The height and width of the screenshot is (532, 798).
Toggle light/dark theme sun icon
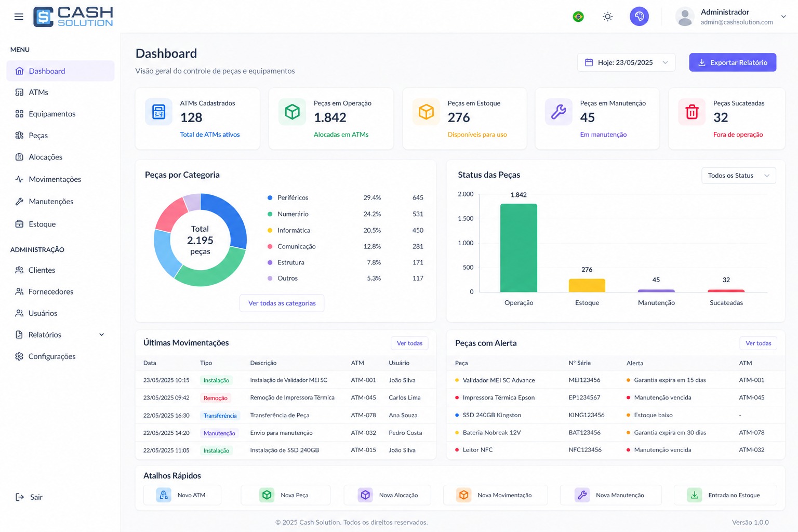[608, 17]
